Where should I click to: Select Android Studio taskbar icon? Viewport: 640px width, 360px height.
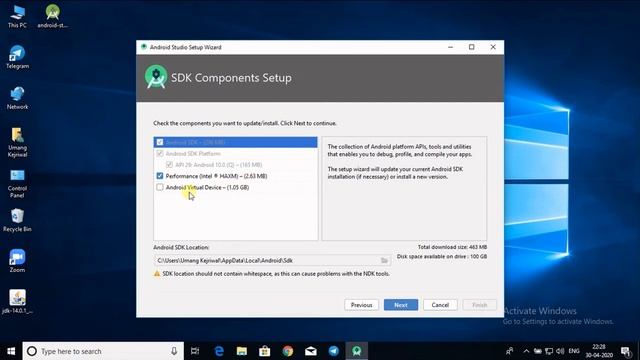[357, 351]
